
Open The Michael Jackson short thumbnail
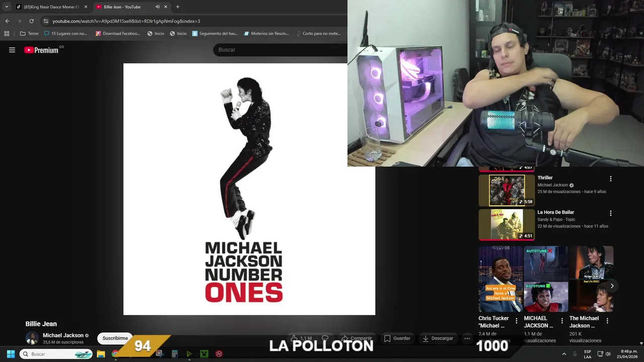coord(591,279)
